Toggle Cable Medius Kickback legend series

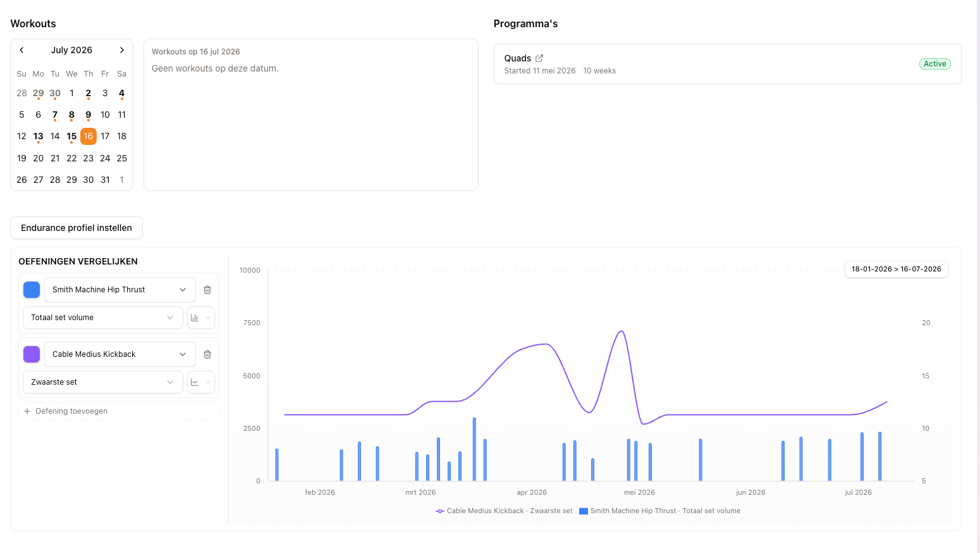[x=504, y=511]
